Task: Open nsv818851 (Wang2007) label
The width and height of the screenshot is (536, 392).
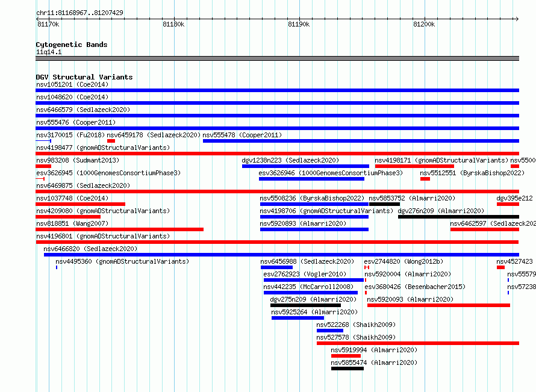Action: (x=72, y=223)
